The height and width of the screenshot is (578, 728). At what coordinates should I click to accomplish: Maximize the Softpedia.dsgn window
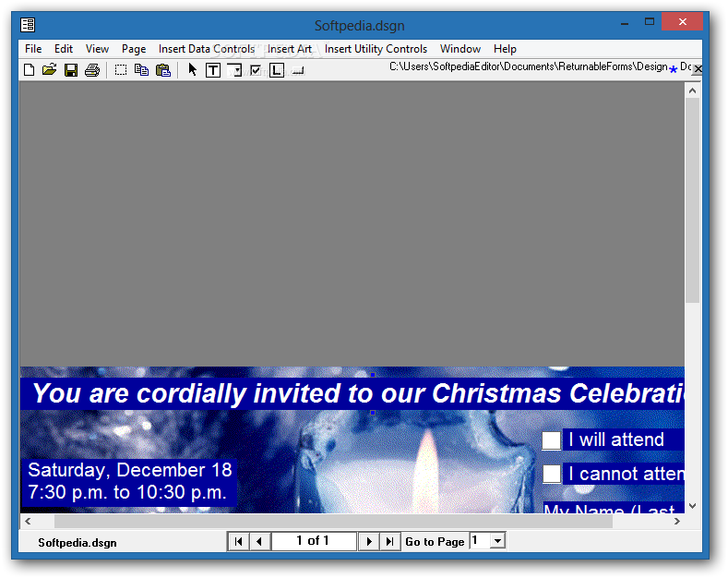tap(649, 21)
